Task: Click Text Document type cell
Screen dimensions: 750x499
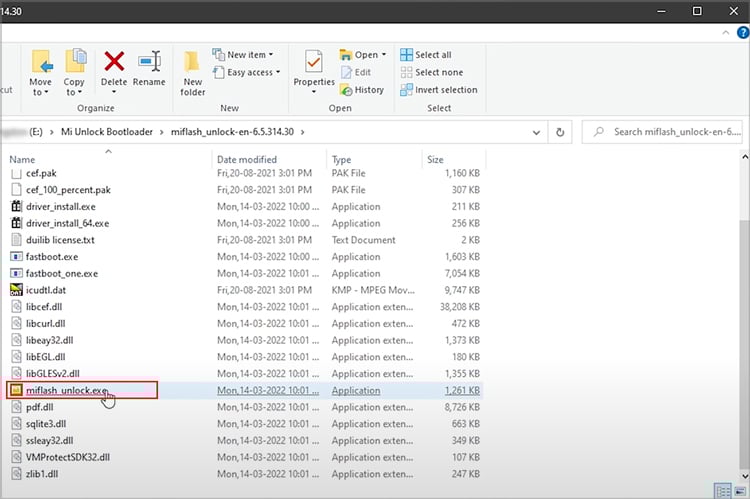Action: pos(364,240)
